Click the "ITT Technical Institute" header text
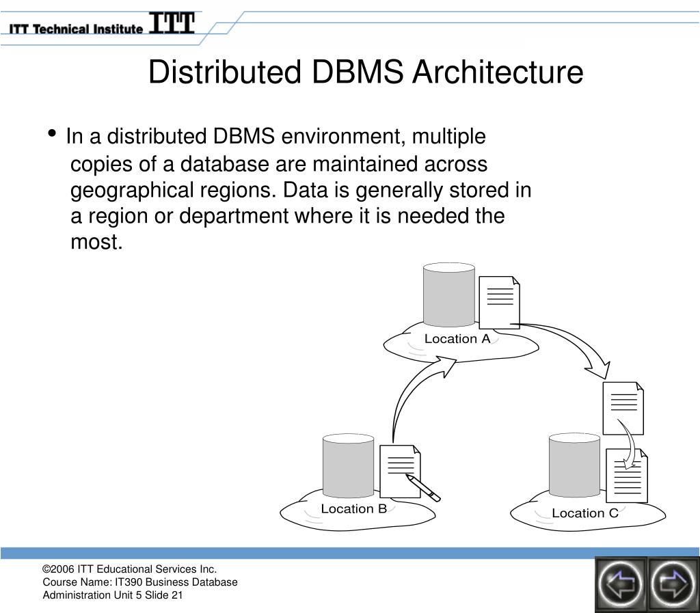The width and height of the screenshot is (700, 613). point(76,29)
